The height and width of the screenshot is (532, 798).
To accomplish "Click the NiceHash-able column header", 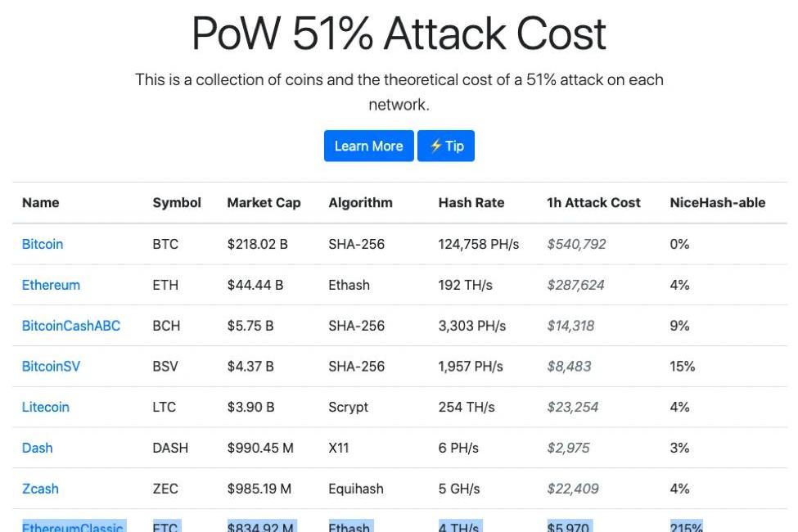I will pyautogui.click(x=718, y=203).
